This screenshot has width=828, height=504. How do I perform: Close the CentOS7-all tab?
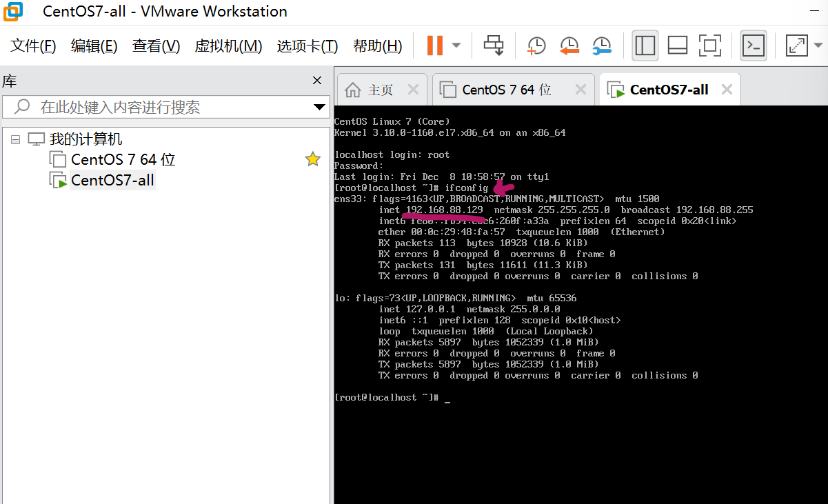click(725, 90)
